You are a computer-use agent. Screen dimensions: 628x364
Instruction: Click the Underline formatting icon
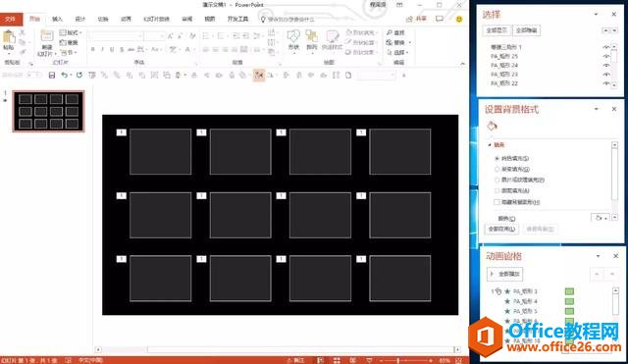[112, 49]
